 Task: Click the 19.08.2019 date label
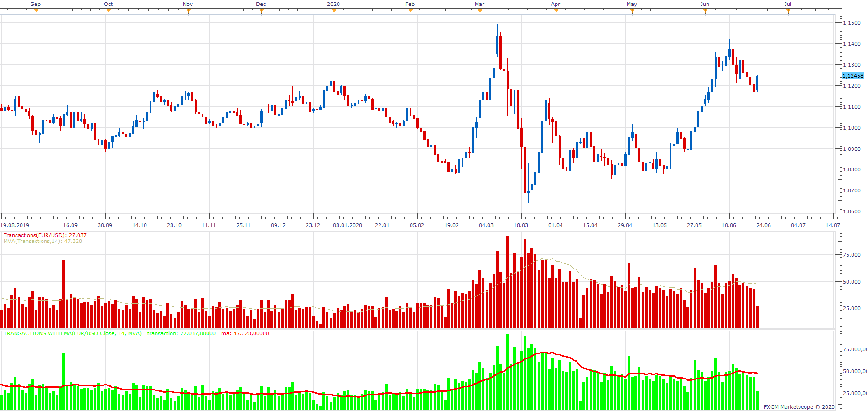click(x=15, y=225)
